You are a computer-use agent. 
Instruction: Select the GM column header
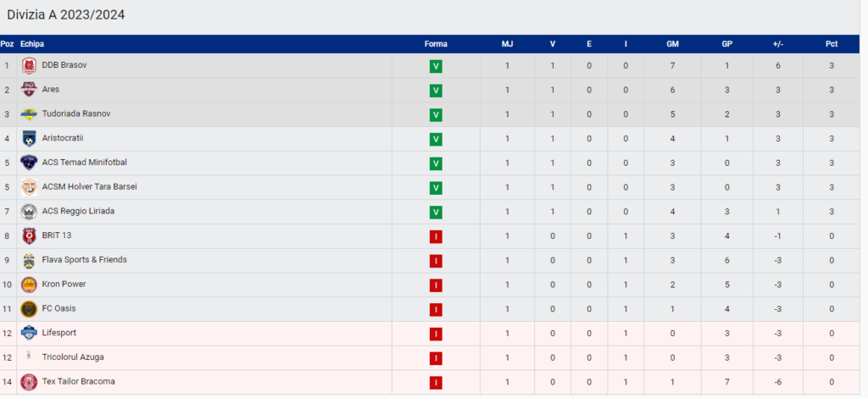coord(672,44)
